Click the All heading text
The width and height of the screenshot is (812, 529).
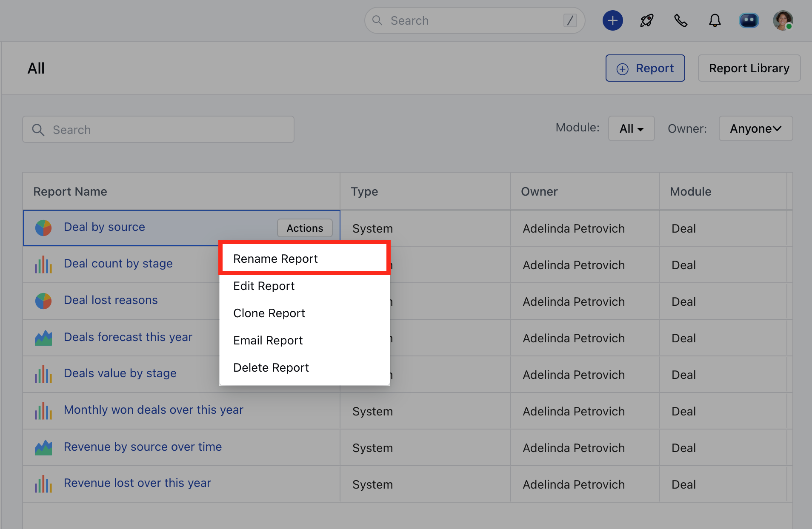[x=36, y=68]
